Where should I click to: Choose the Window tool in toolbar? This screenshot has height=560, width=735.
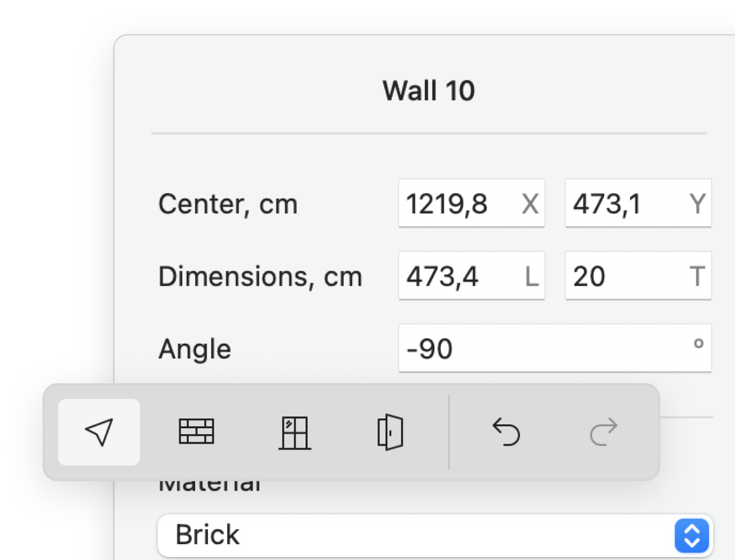click(295, 433)
